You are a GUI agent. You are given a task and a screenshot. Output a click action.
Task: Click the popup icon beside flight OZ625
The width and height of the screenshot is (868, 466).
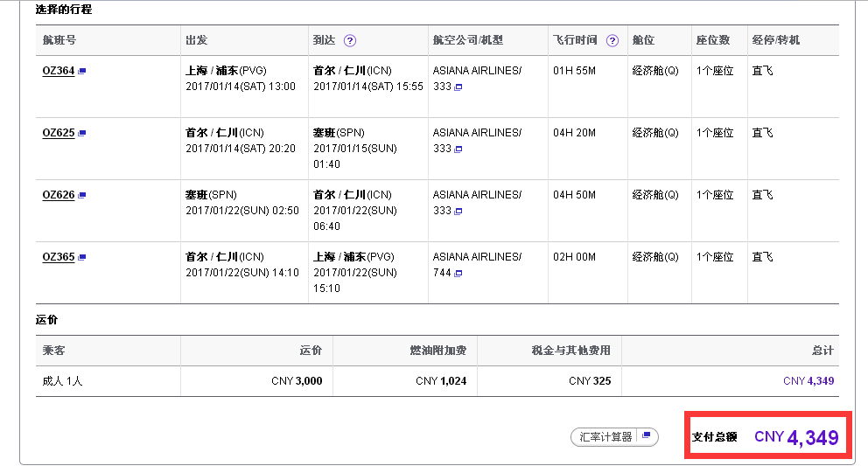(82, 134)
